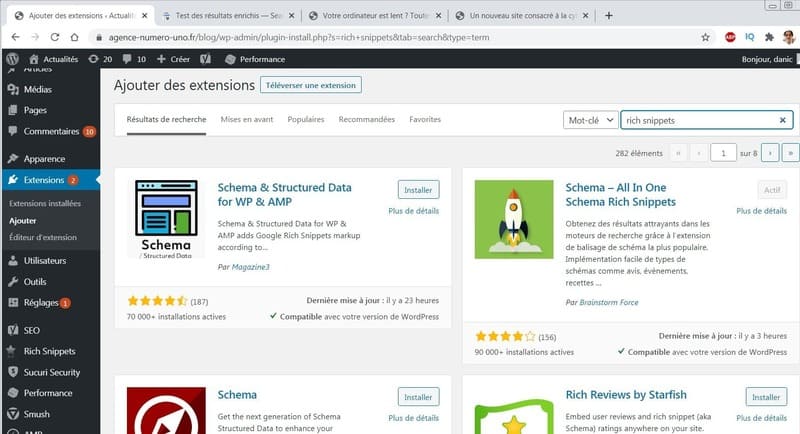
Task: Open Rich Snippets in the sidebar
Action: coord(50,351)
